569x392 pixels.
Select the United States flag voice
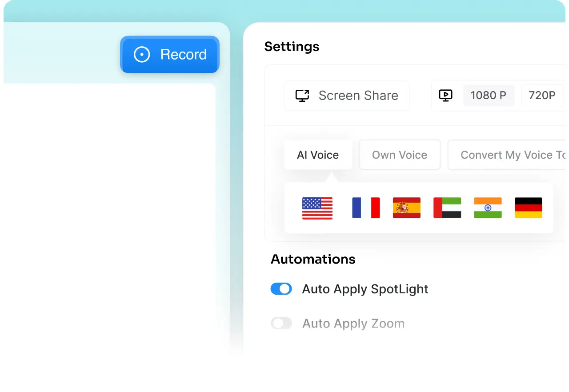point(317,208)
